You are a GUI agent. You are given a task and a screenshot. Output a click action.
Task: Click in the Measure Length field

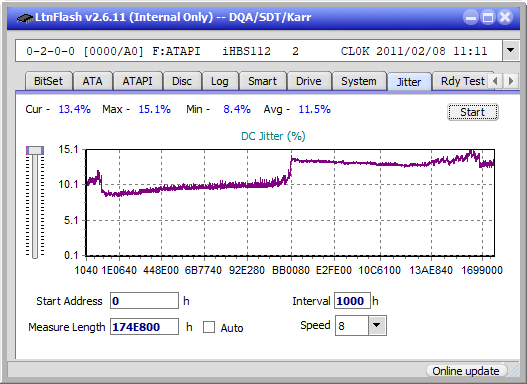pyautogui.click(x=145, y=327)
